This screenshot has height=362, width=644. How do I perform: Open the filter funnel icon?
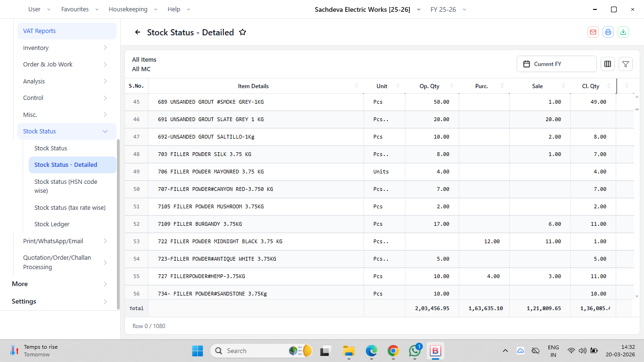coord(626,64)
